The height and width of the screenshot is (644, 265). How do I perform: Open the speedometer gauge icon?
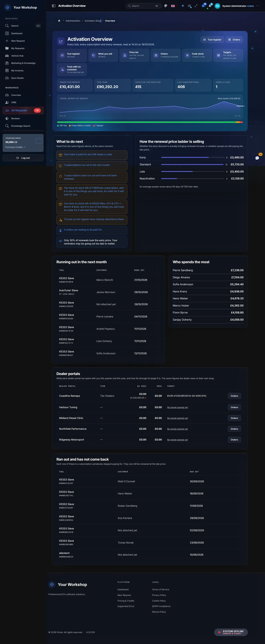pos(190,6)
